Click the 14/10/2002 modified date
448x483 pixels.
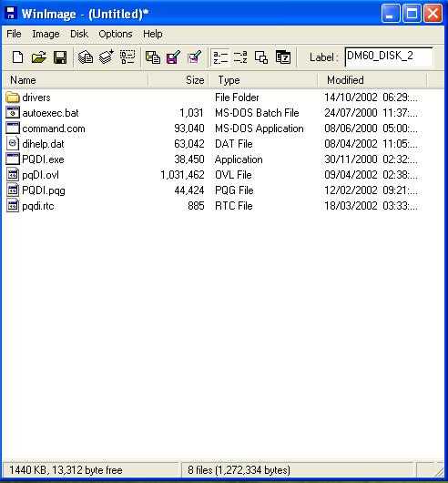click(351, 98)
